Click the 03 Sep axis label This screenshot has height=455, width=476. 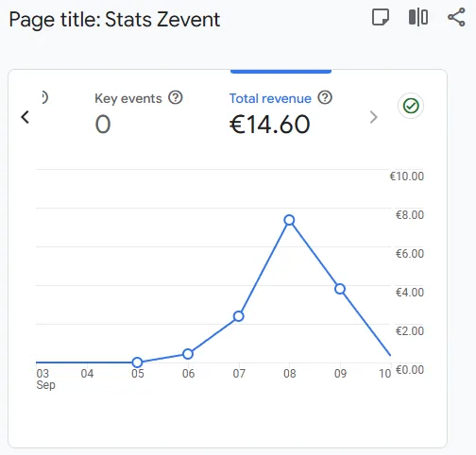[45, 379]
